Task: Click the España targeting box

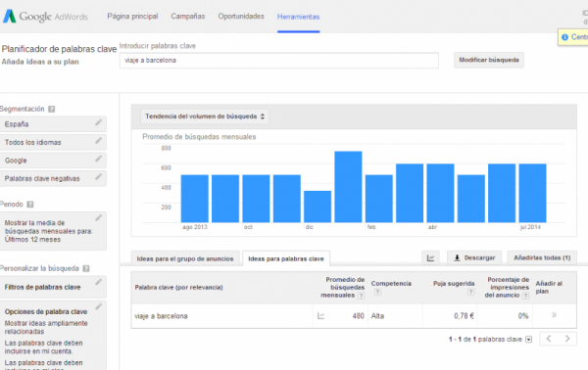Action: [x=53, y=124]
